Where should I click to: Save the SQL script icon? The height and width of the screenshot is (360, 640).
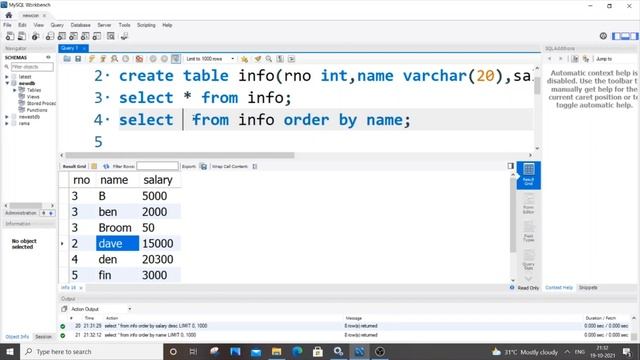point(78,59)
